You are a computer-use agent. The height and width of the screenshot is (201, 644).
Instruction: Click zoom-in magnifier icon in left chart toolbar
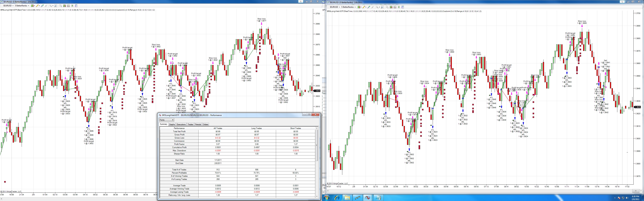(42, 6)
